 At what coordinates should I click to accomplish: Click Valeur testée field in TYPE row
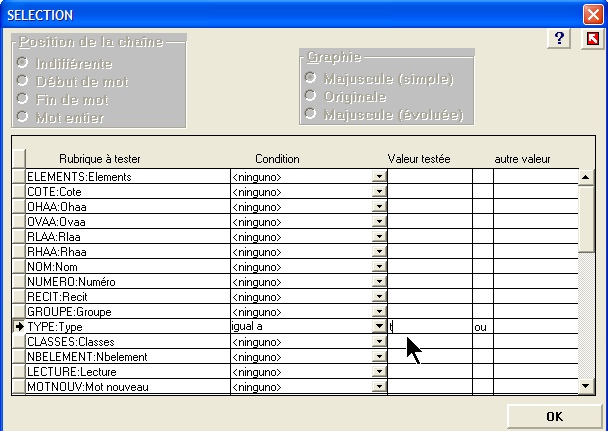pos(430,327)
